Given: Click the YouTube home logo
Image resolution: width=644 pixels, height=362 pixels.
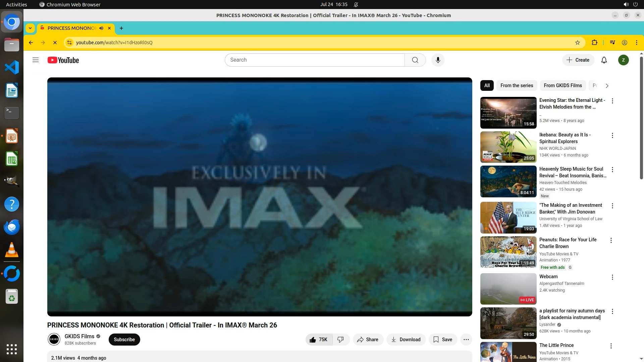Looking at the screenshot, I should (x=63, y=60).
